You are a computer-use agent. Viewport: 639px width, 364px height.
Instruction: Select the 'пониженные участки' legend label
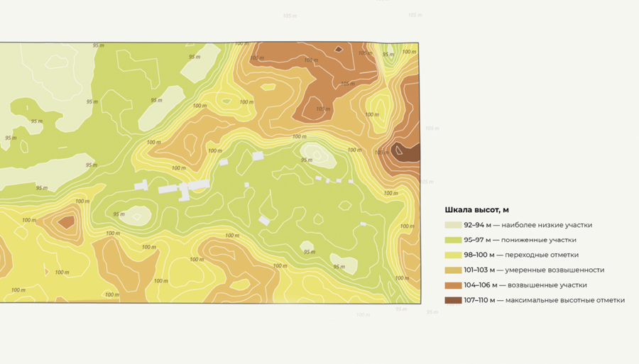coord(538,240)
